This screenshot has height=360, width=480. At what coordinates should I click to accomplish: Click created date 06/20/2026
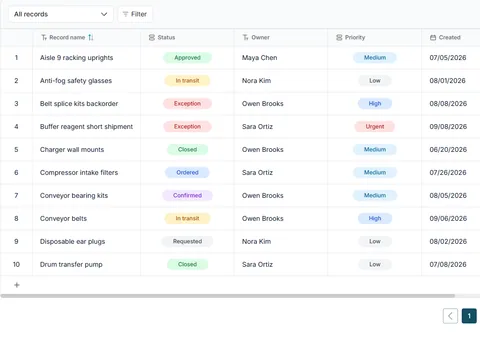click(448, 150)
